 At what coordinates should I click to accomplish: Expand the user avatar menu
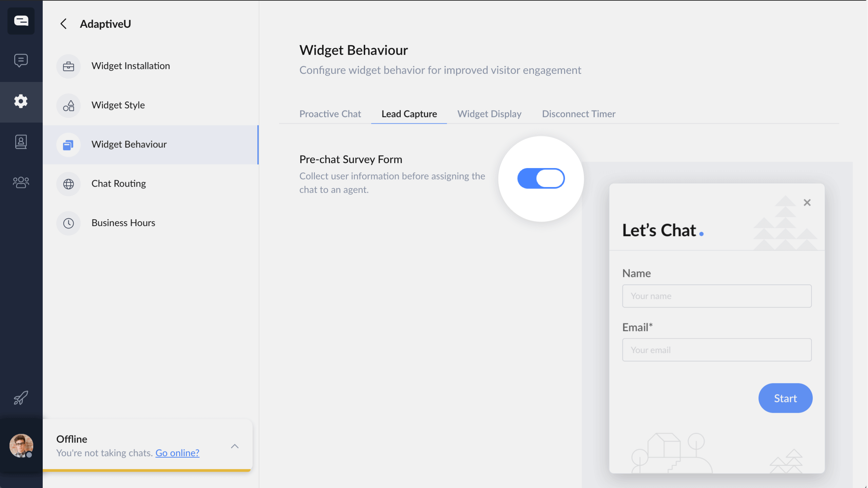21,446
